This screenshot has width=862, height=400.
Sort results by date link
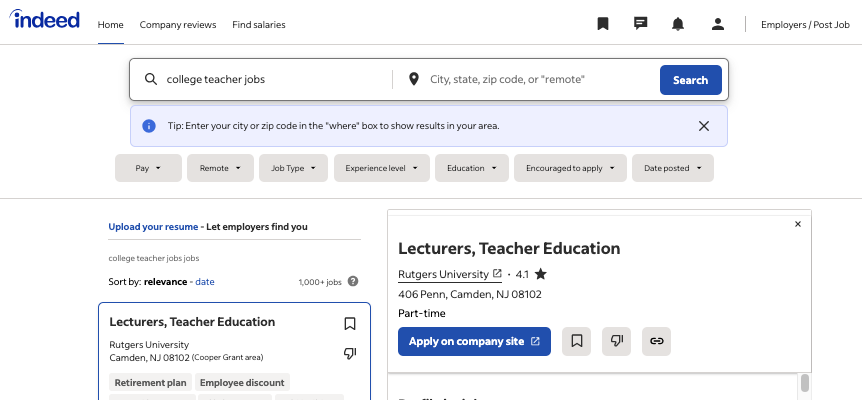[x=205, y=282]
